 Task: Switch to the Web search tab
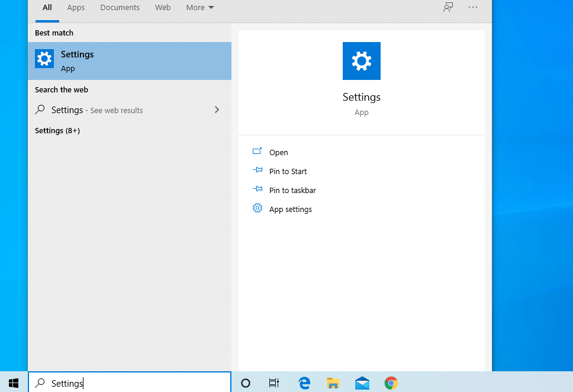(163, 8)
